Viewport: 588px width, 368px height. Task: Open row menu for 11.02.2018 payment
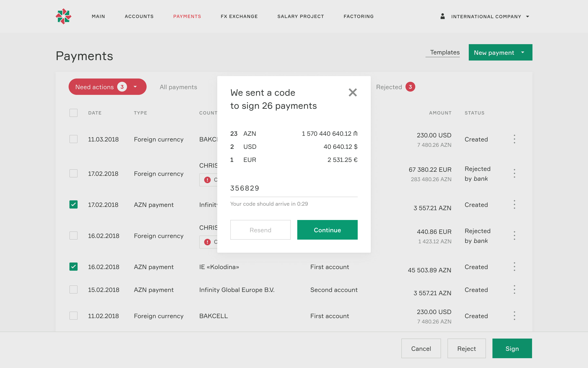pyautogui.click(x=514, y=316)
